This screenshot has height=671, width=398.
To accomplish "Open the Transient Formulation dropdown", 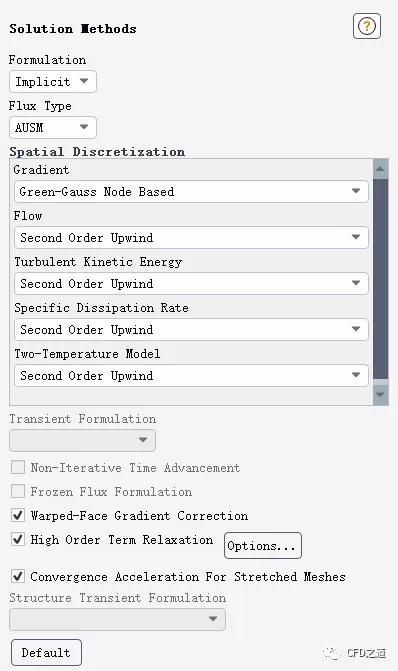I will pos(83,440).
